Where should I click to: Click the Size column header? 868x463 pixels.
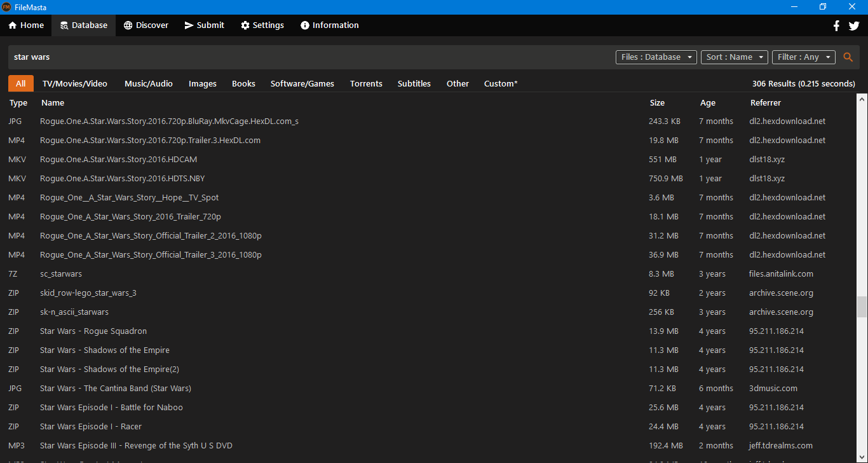click(657, 103)
